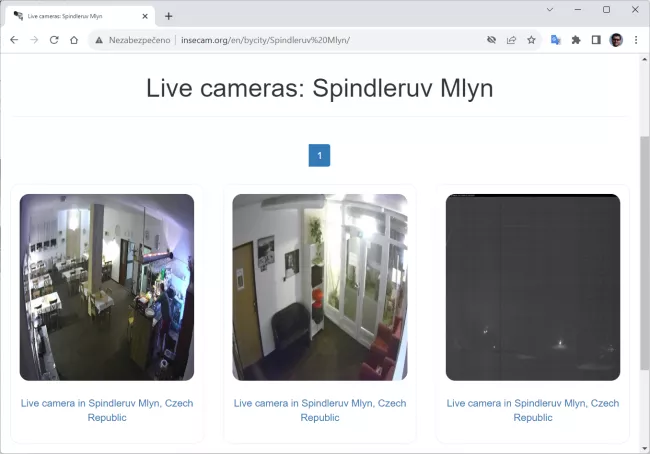Select the 'Live cameras: Spindleruv Mlyn' tab
Image resolution: width=650 pixels, height=454 pixels.
tap(75, 16)
